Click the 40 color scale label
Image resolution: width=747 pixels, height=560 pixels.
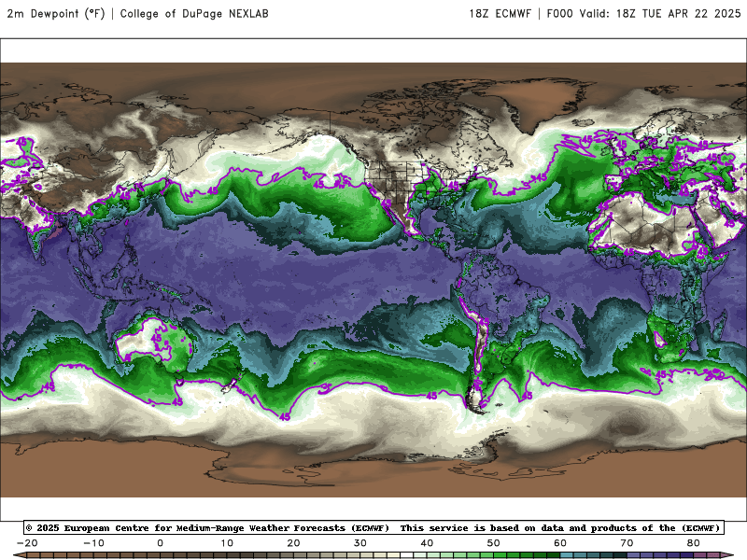tap(427, 543)
